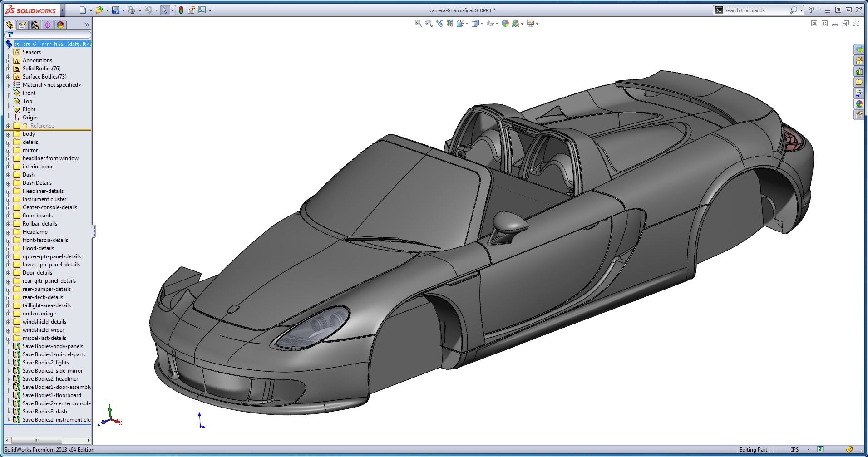Image resolution: width=868 pixels, height=457 pixels.
Task: Toggle the feature tree filter funnel
Action: [10, 35]
